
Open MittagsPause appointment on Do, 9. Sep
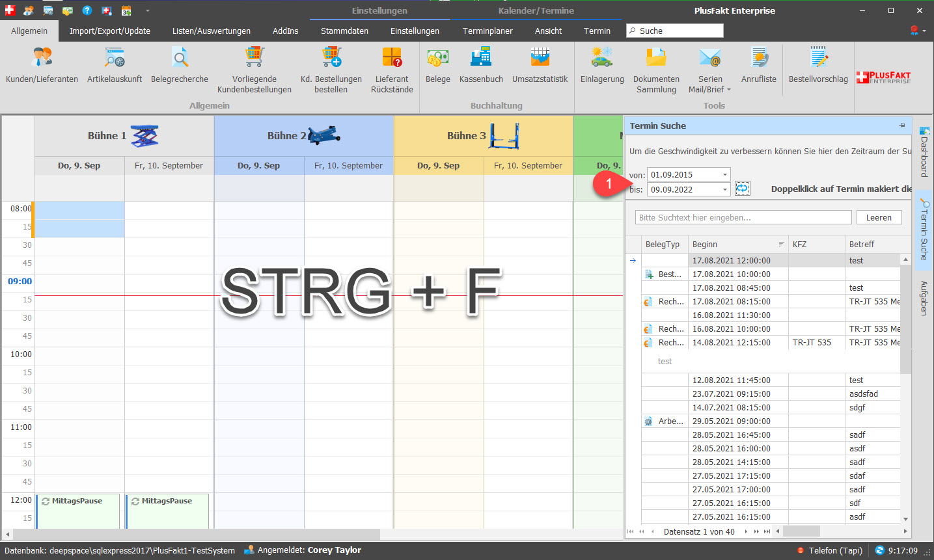(x=78, y=511)
